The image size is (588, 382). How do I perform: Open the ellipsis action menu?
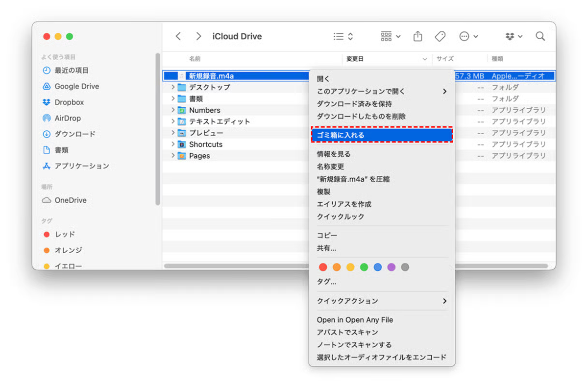[468, 36]
